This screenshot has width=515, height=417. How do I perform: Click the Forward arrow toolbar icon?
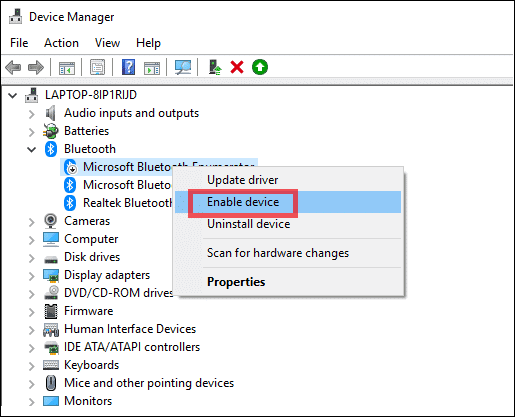[36, 67]
